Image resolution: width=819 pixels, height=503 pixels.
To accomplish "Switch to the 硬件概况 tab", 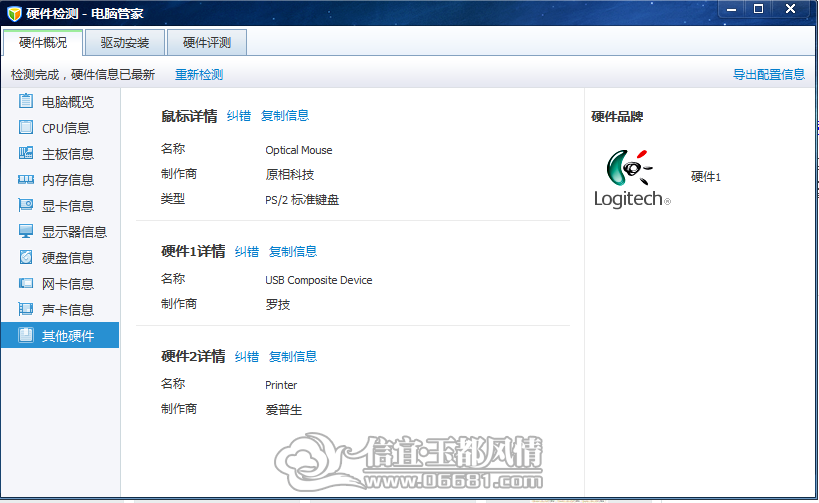I will [43, 42].
